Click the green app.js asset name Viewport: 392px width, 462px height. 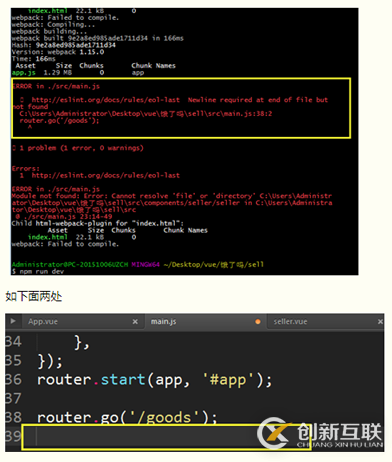(x=23, y=73)
